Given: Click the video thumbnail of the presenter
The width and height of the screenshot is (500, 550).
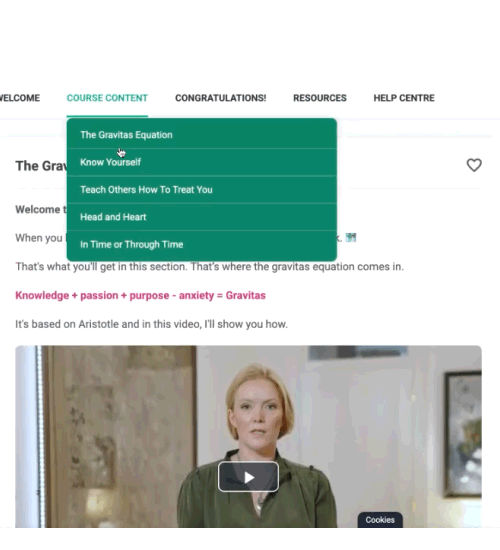Looking at the screenshot, I should [x=248, y=436].
